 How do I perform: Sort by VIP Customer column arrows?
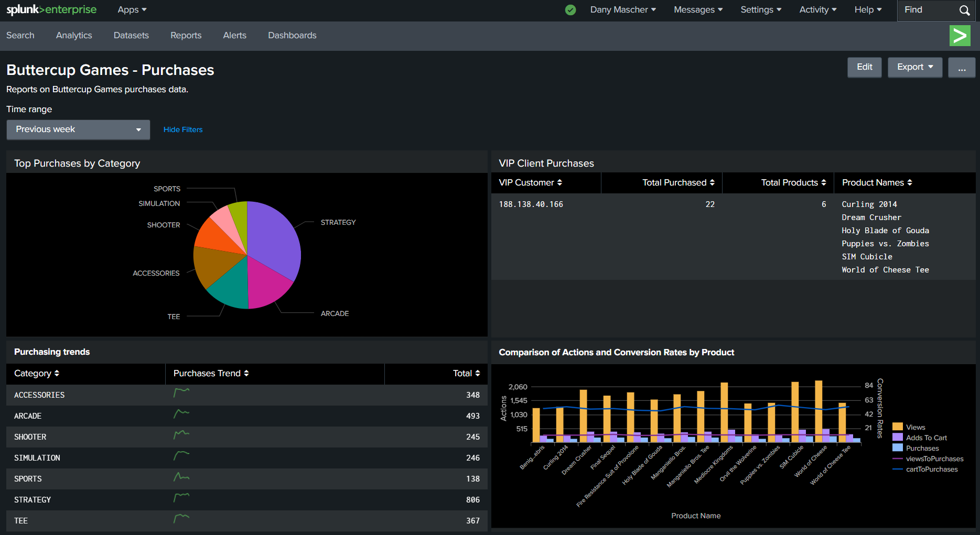[559, 182]
